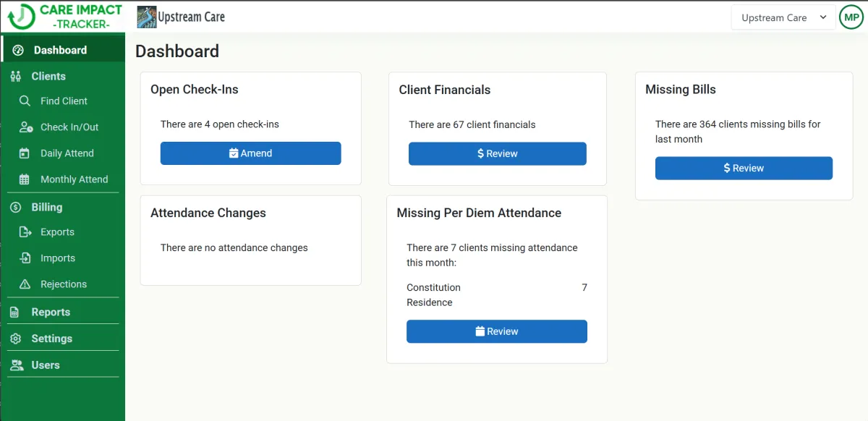Screen dimensions: 868x421
Task: Click the Rejections warning triangle icon
Action: pyautogui.click(x=25, y=284)
